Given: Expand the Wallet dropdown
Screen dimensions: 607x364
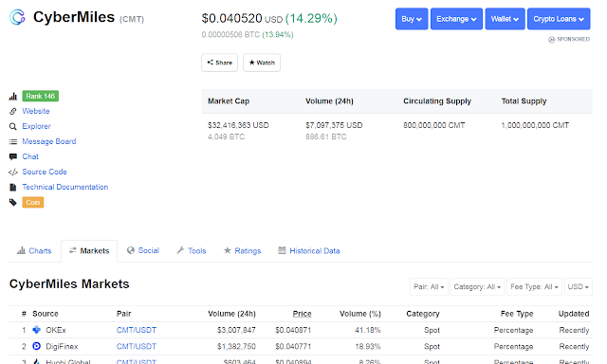Looking at the screenshot, I should coord(505,19).
